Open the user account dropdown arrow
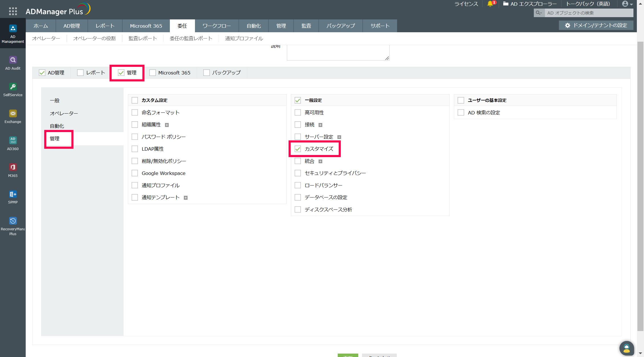The height and width of the screenshot is (357, 644). click(x=631, y=4)
